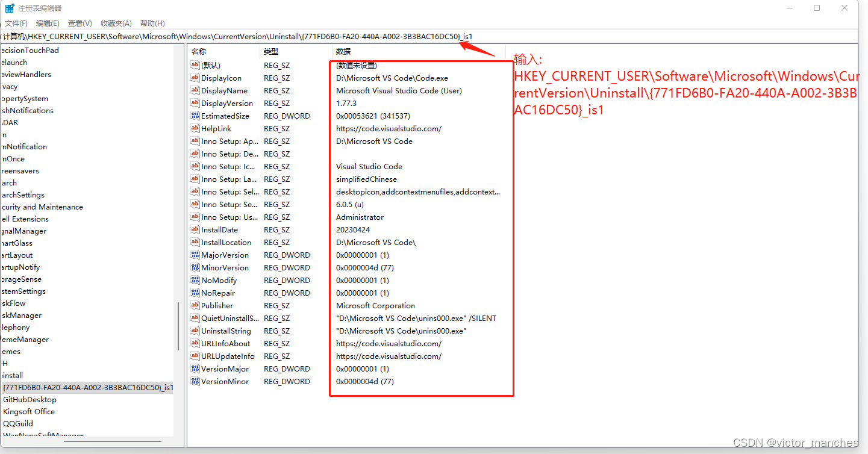Select the GitHubDesktop tree key
868x454 pixels.
30,399
